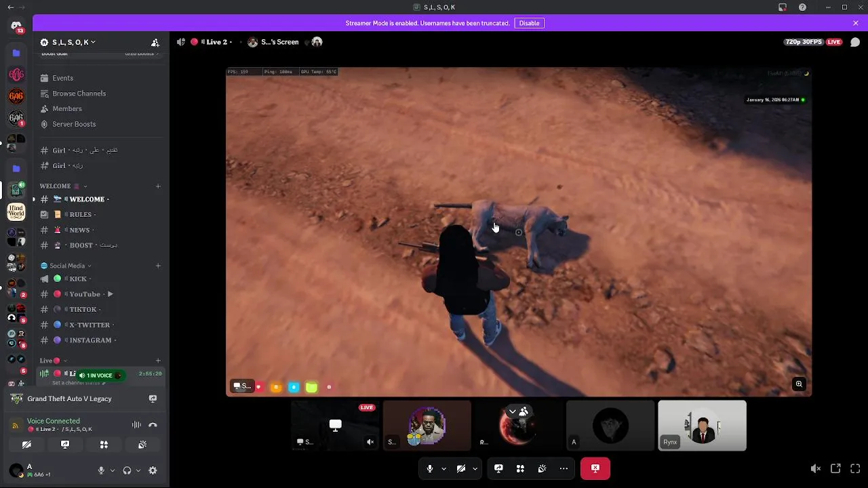The image size is (868, 488).
Task: Open the BOOST channel
Action: (x=100, y=245)
